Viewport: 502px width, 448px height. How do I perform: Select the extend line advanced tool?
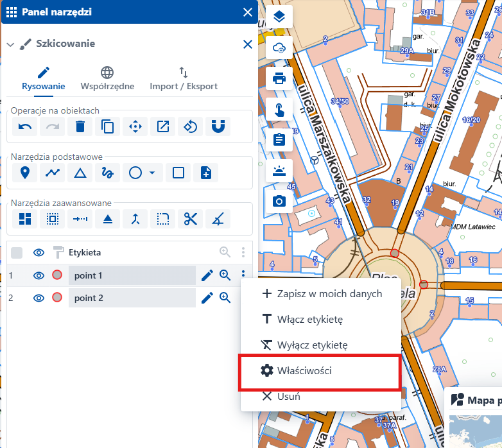[x=80, y=219]
